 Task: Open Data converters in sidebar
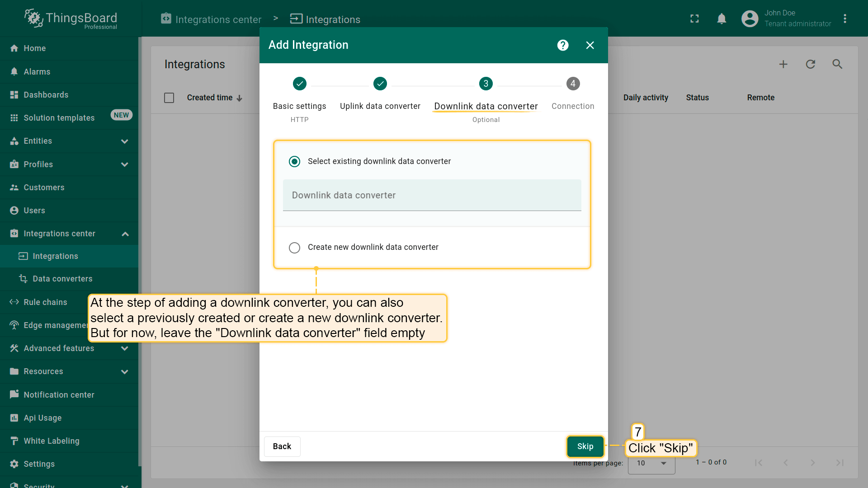coord(62,279)
